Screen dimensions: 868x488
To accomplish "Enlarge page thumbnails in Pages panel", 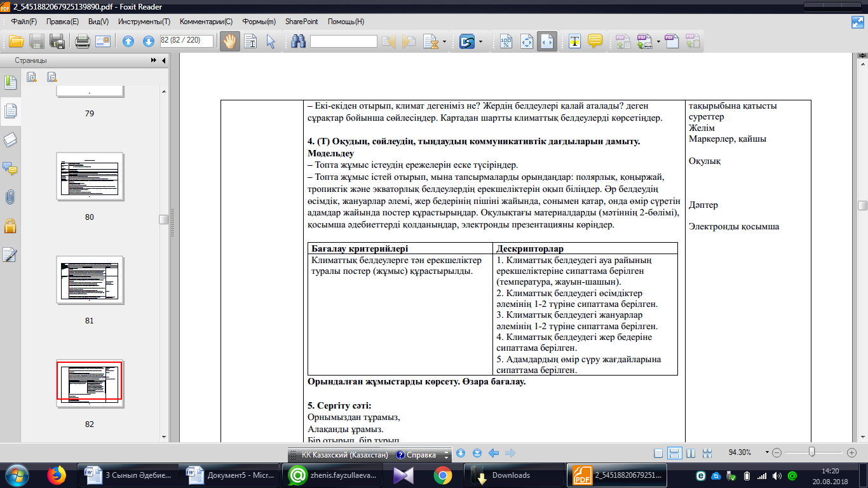I will coord(32,77).
